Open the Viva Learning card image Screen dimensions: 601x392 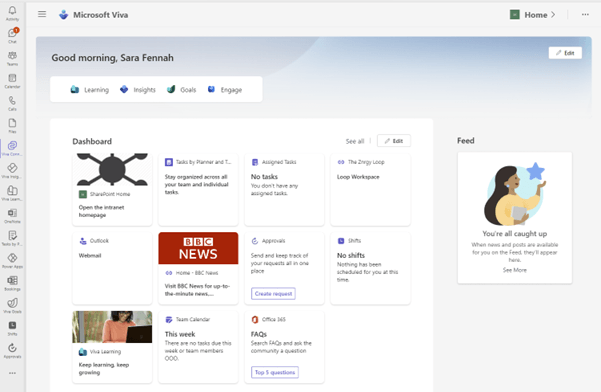pyautogui.click(x=112, y=326)
